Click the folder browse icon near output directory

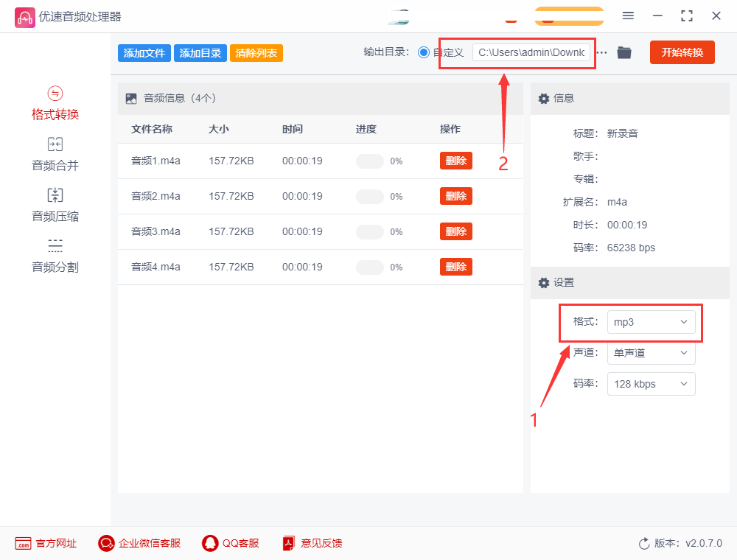pos(624,52)
